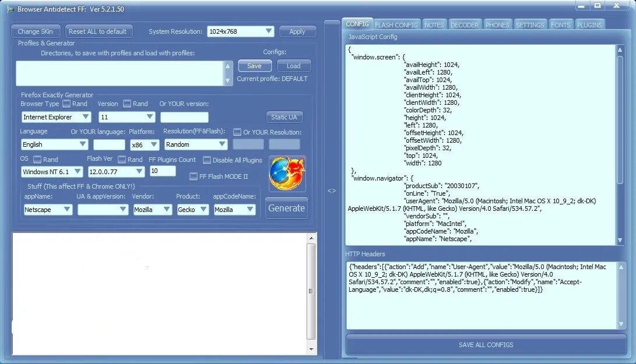Screen dimensions: 636x364
Task: Click the JavaScript Config scrollbar thumb
Action: (620, 119)
